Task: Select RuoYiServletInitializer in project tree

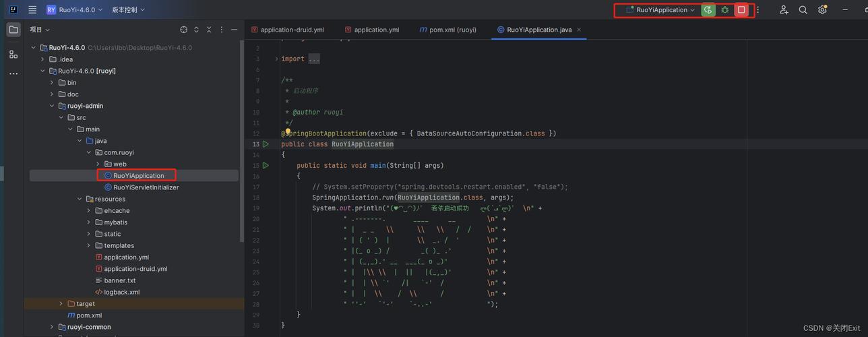Action: (x=146, y=187)
